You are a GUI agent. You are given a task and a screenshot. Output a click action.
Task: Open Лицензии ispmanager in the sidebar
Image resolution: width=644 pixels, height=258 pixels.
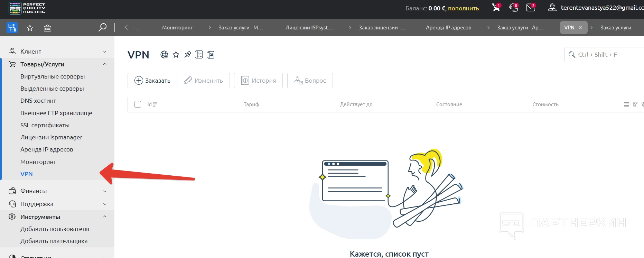tap(51, 137)
